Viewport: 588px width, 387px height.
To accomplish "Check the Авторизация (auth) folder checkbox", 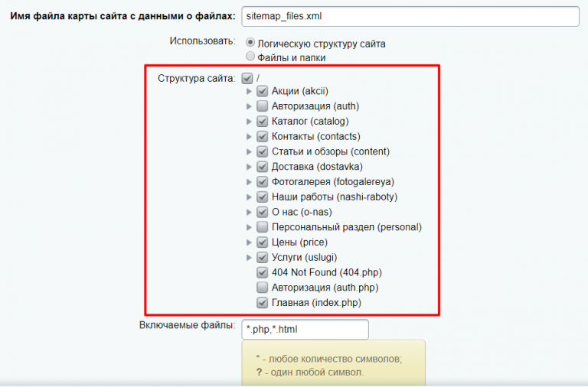I will [262, 106].
